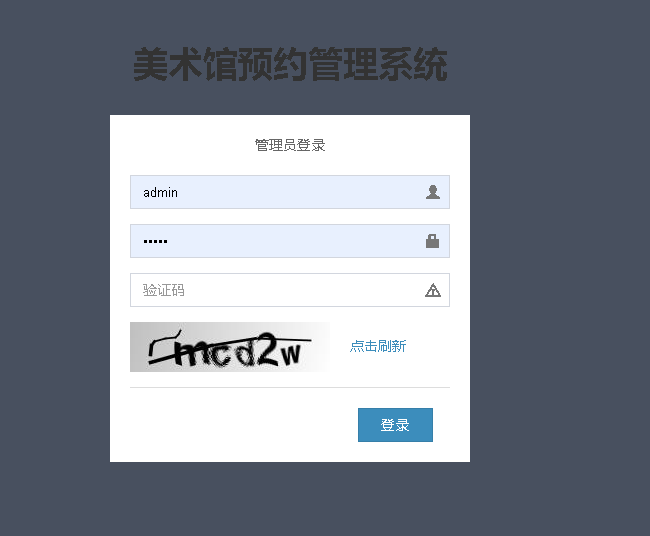Focus the username field containing admin

[290, 192]
